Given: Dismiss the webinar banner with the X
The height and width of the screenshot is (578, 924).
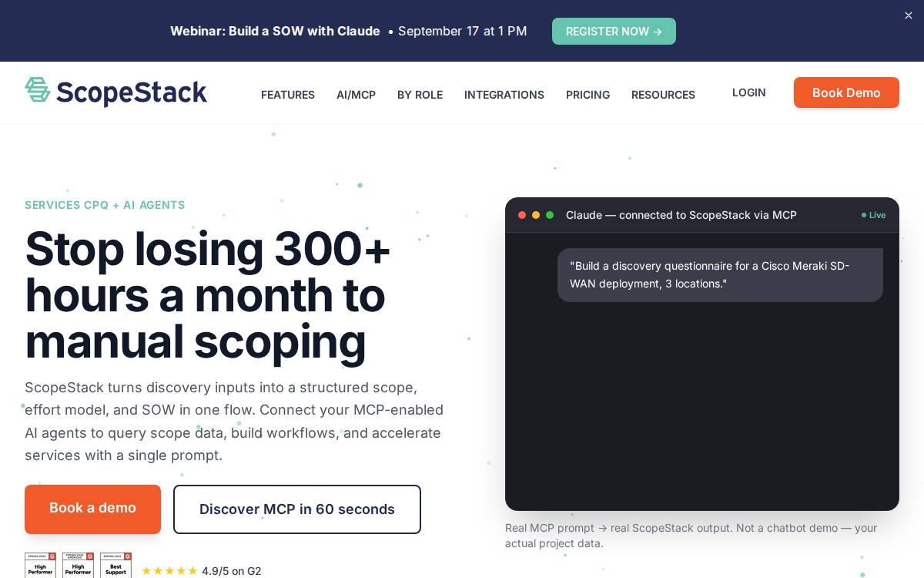Looking at the screenshot, I should coord(909,15).
